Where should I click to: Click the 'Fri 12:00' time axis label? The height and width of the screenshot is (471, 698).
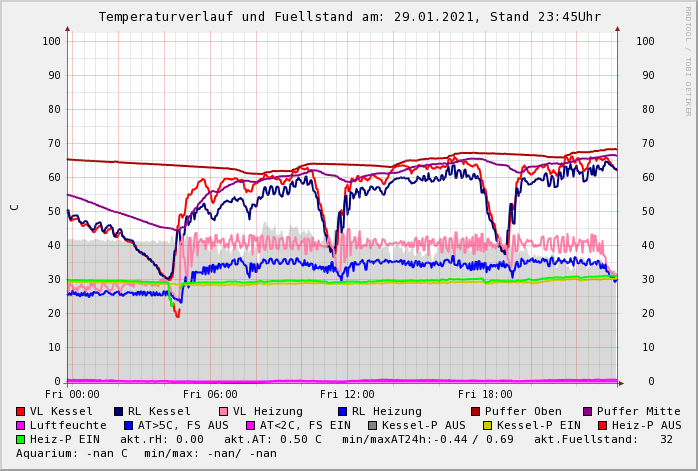click(x=347, y=395)
